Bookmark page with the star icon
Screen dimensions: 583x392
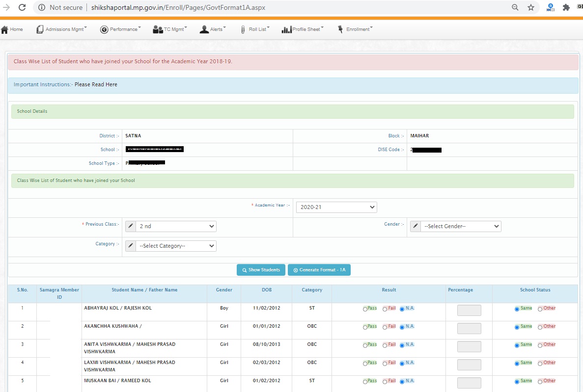531,7
